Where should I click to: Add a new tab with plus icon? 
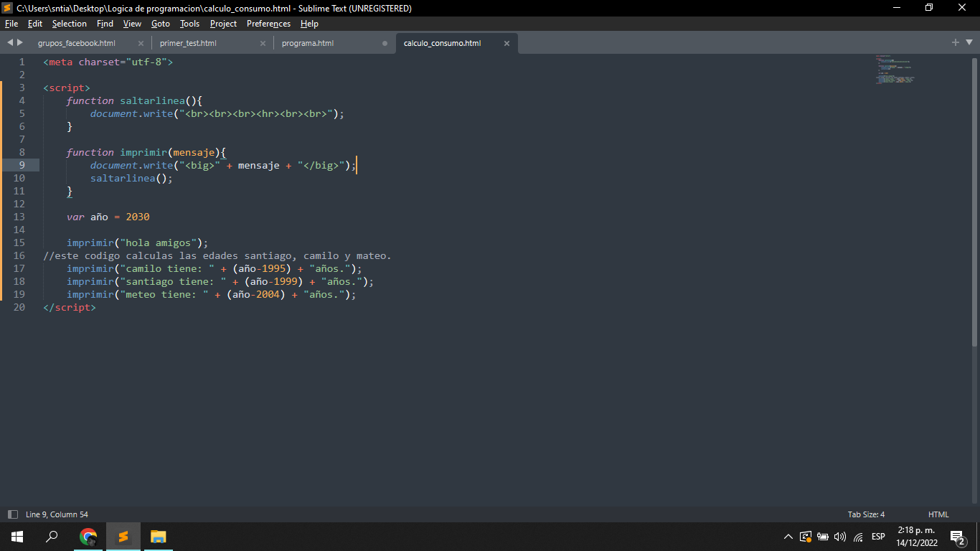[956, 42]
